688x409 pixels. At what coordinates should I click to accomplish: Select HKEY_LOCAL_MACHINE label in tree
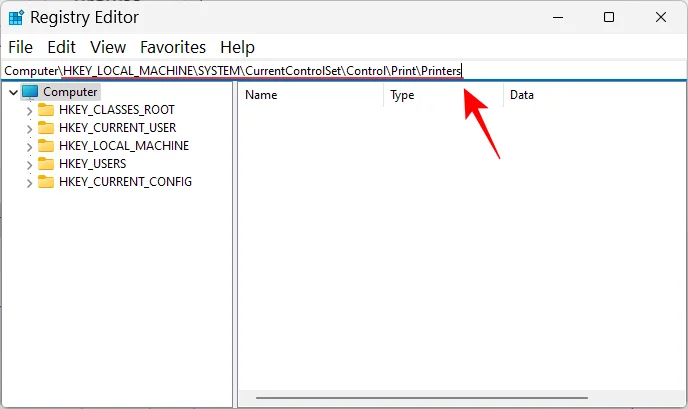(x=124, y=146)
